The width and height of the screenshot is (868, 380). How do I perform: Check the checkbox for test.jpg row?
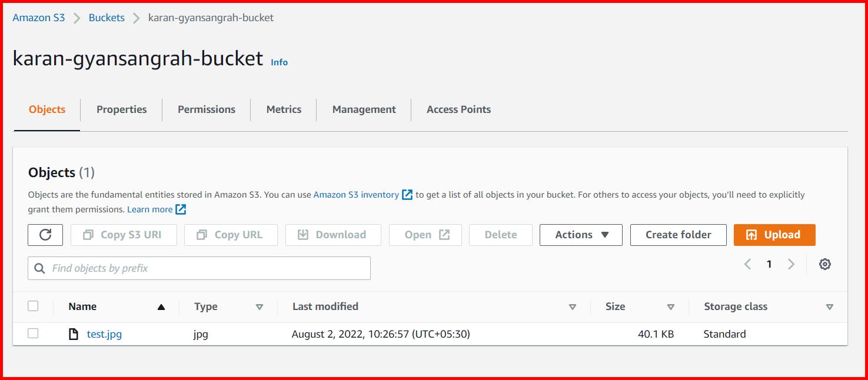[33, 333]
